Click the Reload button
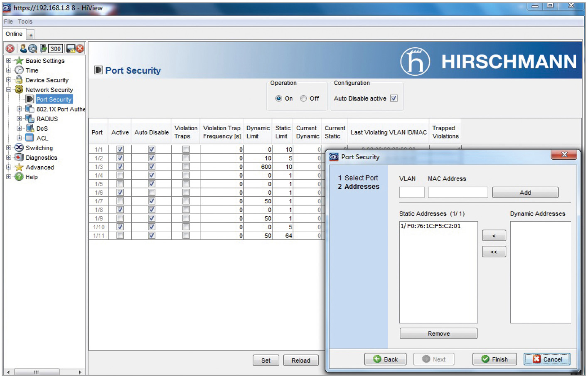Image resolution: width=588 pixels, height=378 pixels. click(x=301, y=361)
